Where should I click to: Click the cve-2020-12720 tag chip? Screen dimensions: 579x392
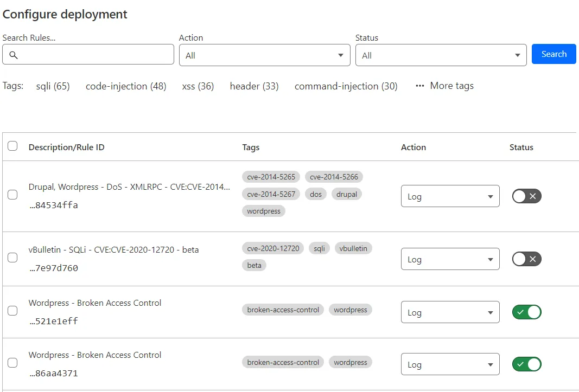click(272, 248)
